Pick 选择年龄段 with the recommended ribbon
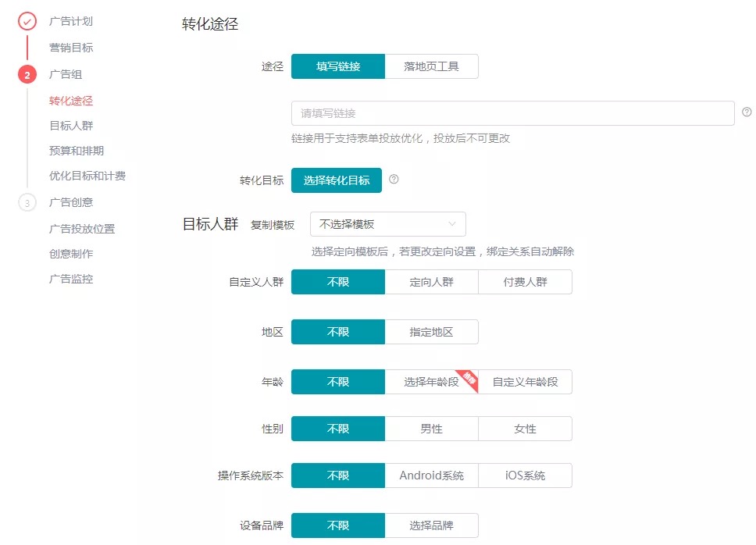This screenshot has width=756, height=545. (432, 382)
